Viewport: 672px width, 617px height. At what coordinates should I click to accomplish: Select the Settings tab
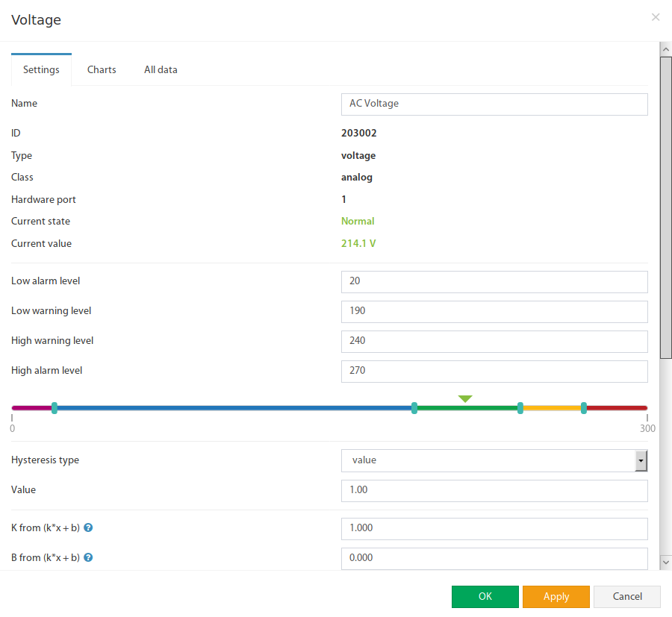click(x=41, y=70)
